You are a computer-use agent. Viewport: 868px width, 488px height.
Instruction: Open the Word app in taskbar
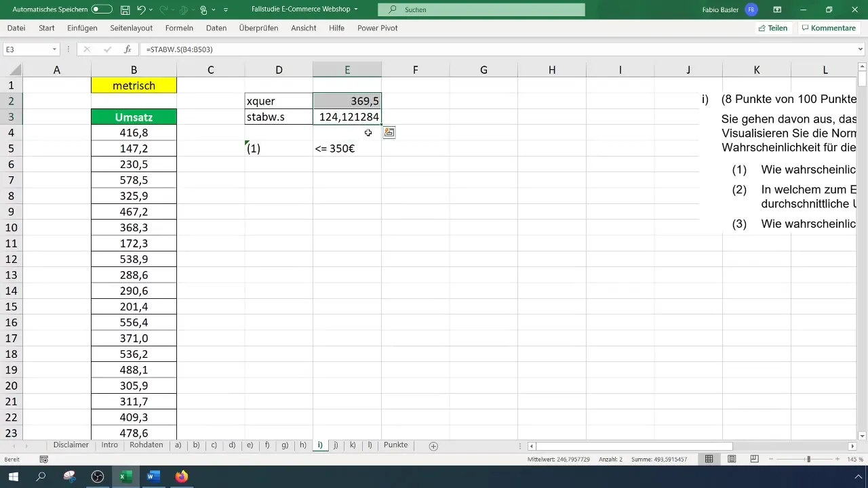pyautogui.click(x=153, y=476)
